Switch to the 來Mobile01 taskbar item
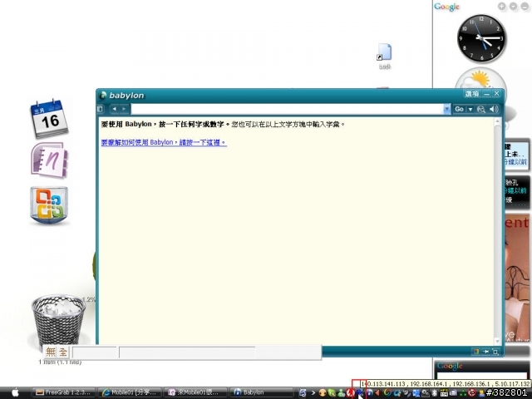 [195, 392]
